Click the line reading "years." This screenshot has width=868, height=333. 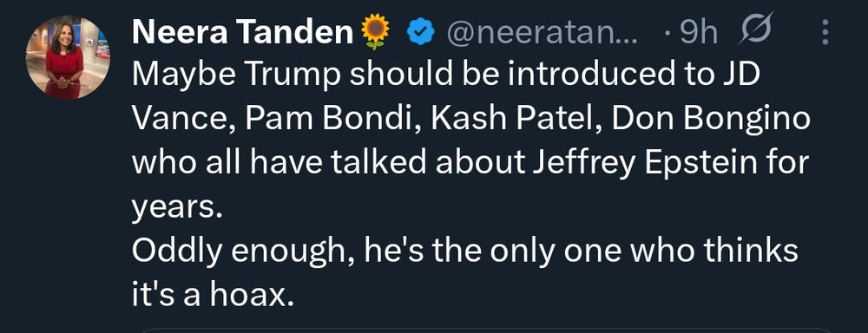pos(176,208)
